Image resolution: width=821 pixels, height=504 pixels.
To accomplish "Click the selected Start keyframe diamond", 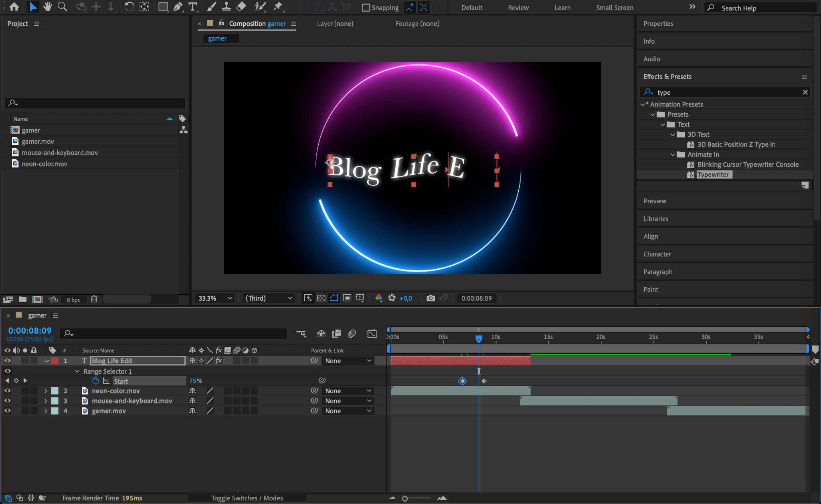I will (x=462, y=381).
